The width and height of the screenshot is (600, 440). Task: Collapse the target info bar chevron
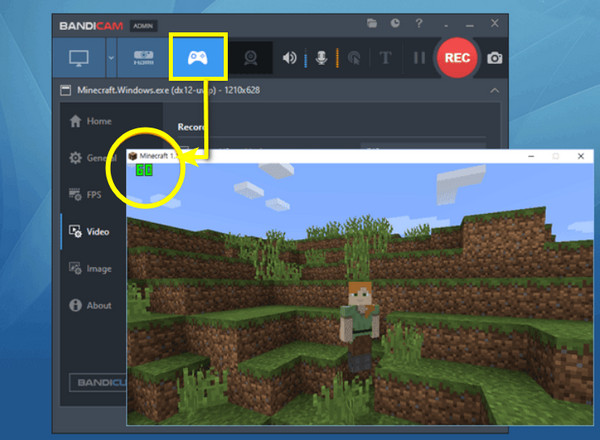(x=494, y=91)
